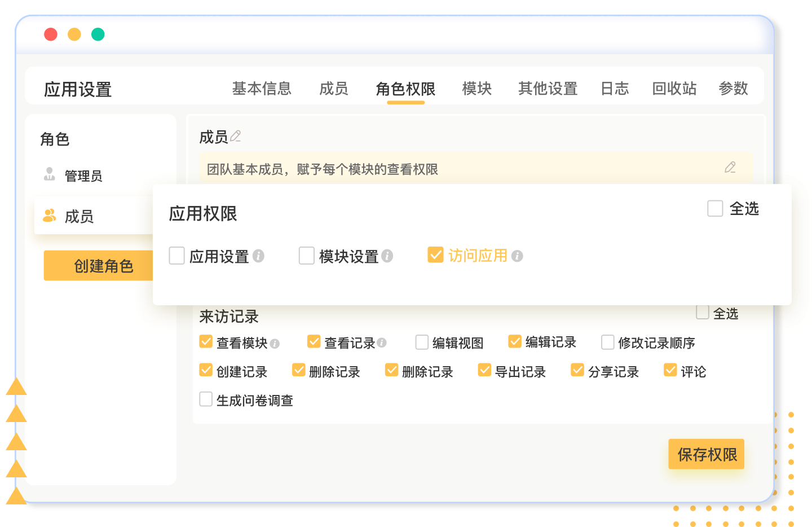Click the pencil icon in role description box

tap(730, 168)
